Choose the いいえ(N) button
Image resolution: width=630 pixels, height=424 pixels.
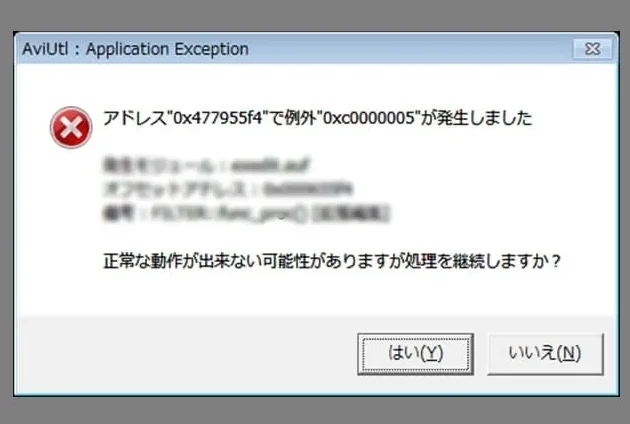point(545,354)
